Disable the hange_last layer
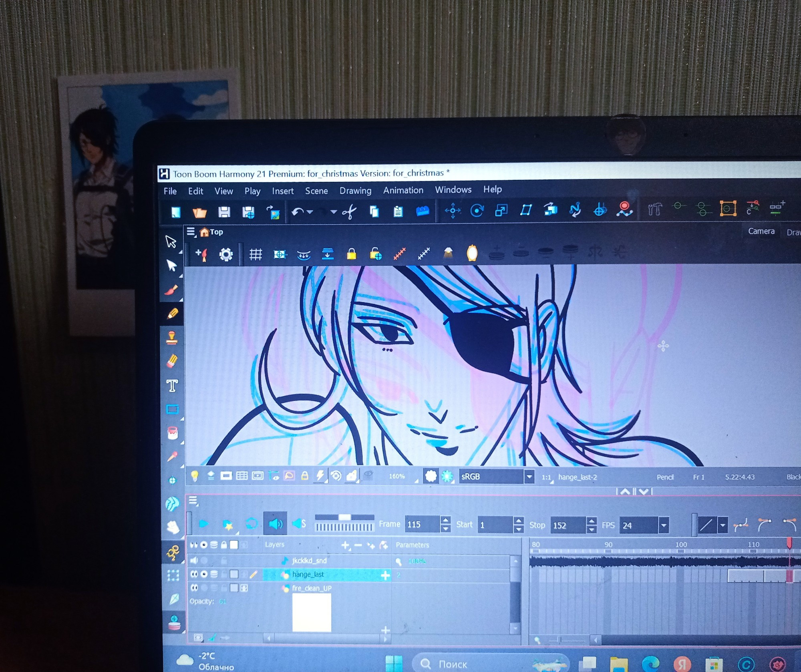 (x=194, y=574)
